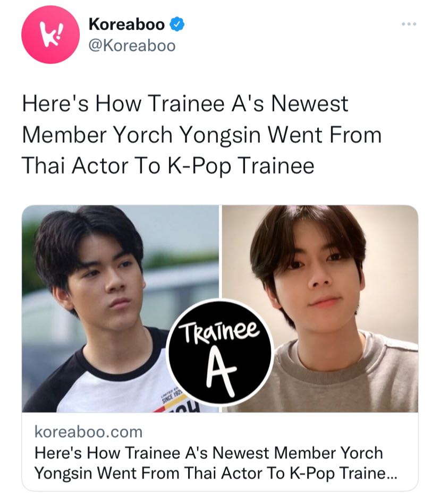Click the black Trainee A circle logo
440x504 pixels.
tap(220, 352)
